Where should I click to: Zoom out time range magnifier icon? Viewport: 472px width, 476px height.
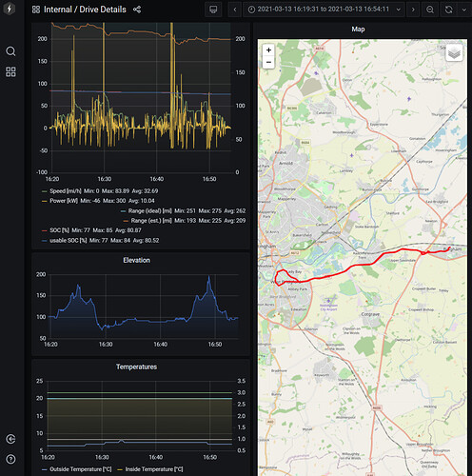tap(430, 10)
